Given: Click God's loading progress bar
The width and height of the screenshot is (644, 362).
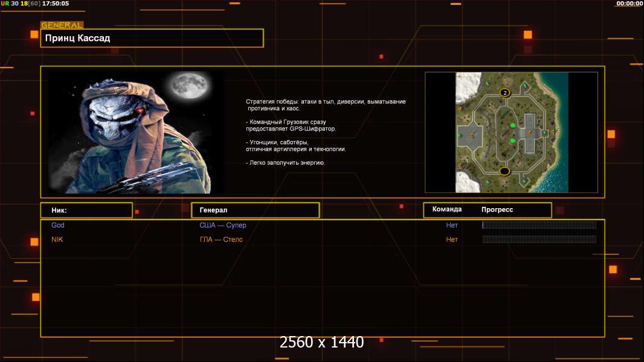Looking at the screenshot, I should point(539,225).
